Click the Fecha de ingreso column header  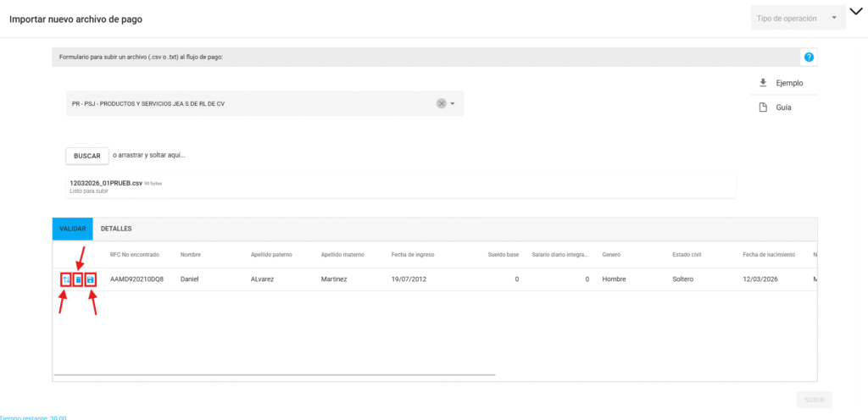(x=414, y=254)
